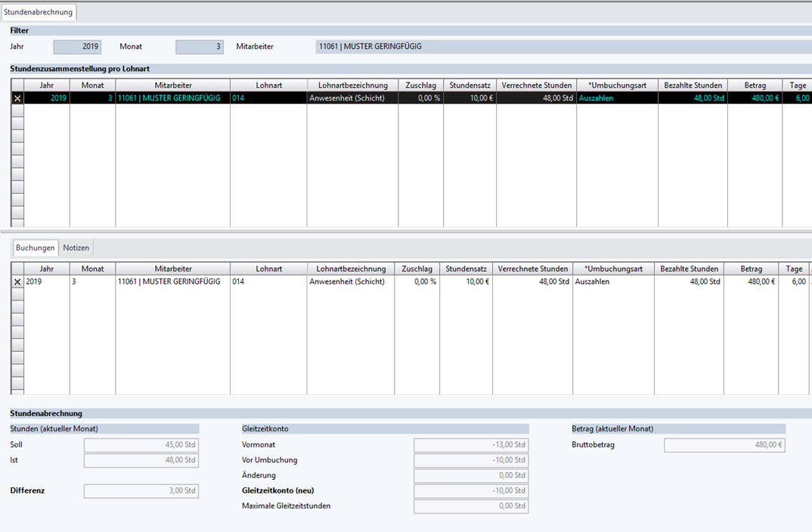Select the Buchungen tab
This screenshot has width=812, height=532.
coord(35,248)
